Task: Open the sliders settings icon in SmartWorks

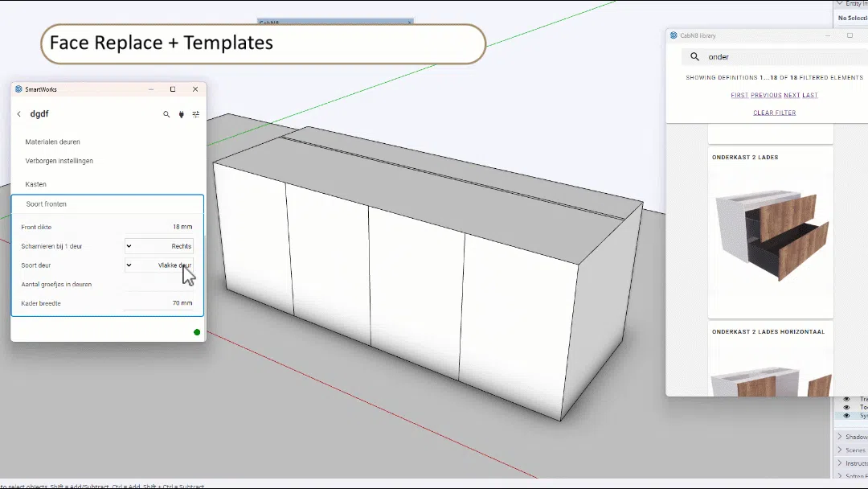Action: 196,114
